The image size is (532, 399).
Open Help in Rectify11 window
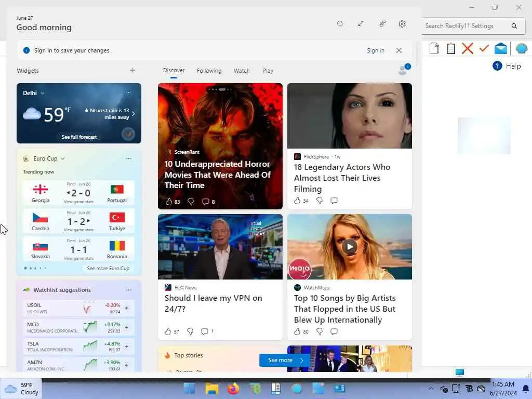point(507,66)
